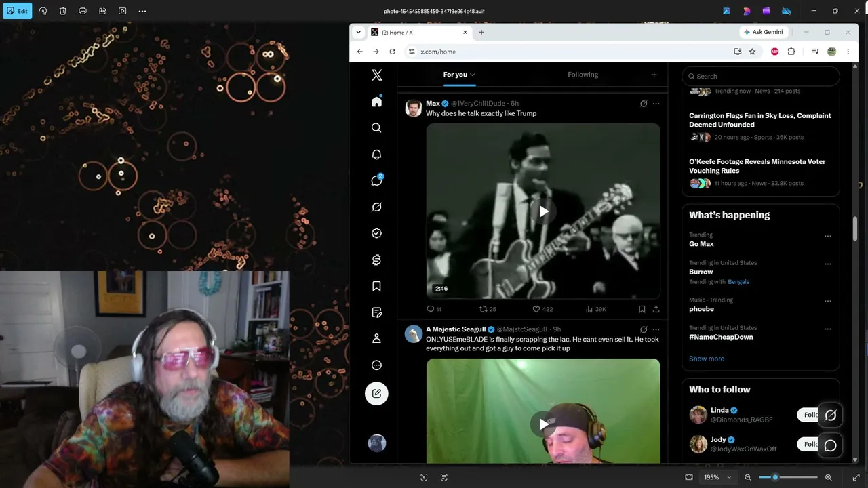
Task: Open the 'For you' feed tab
Action: 459,75
